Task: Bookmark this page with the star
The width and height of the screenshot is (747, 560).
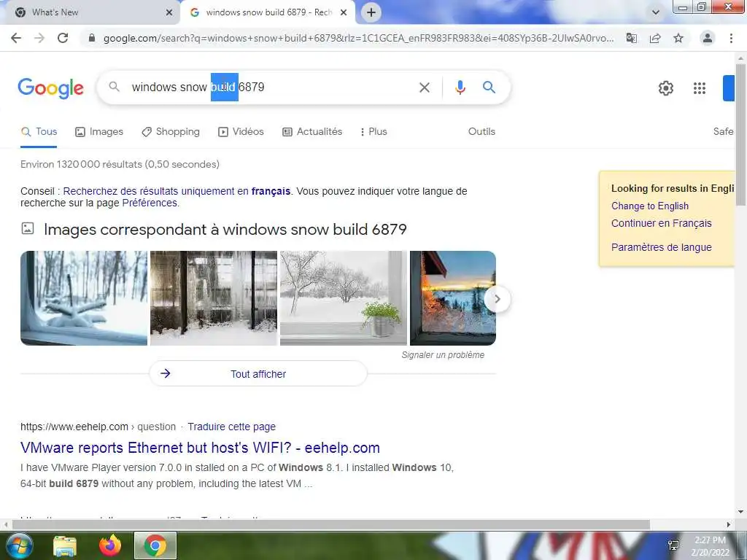Action: [678, 38]
